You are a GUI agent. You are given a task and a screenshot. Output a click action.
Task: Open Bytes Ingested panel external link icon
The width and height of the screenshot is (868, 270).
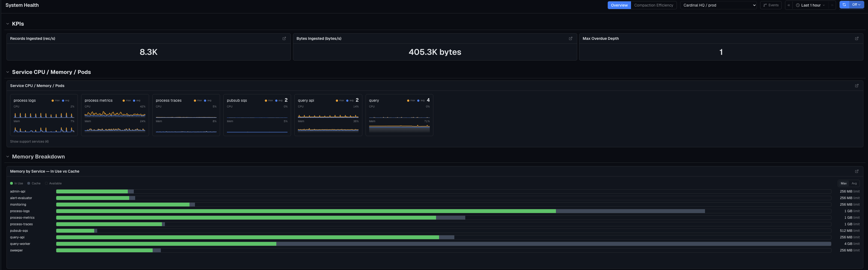pyautogui.click(x=570, y=38)
